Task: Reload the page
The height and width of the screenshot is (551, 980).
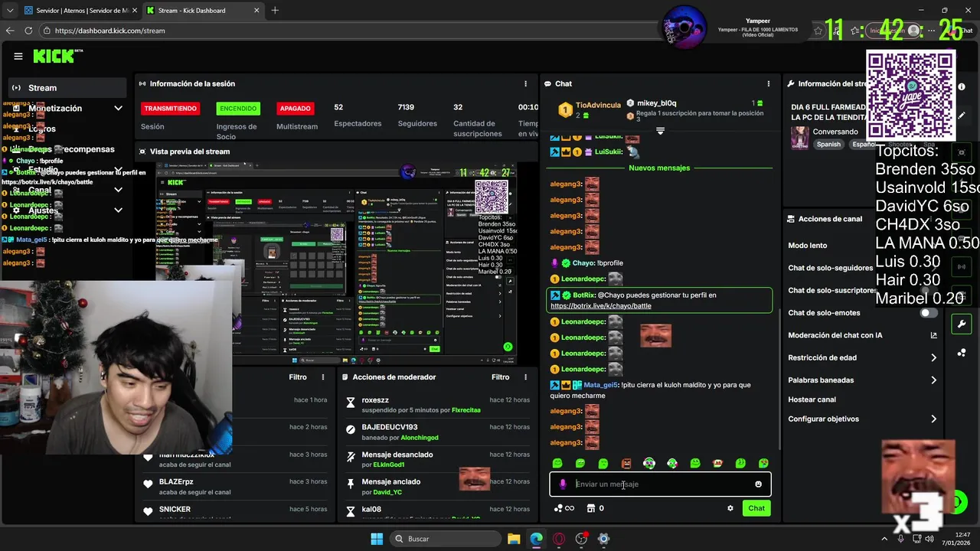Action: pos(28,31)
